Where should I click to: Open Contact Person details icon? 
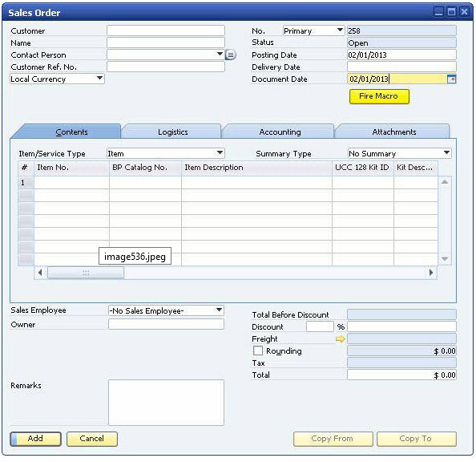(x=231, y=55)
